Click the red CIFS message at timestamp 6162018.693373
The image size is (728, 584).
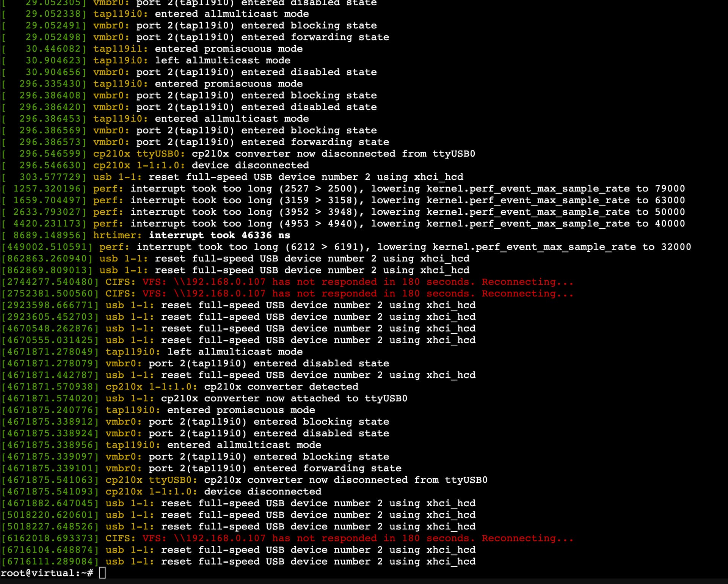pyautogui.click(x=358, y=538)
